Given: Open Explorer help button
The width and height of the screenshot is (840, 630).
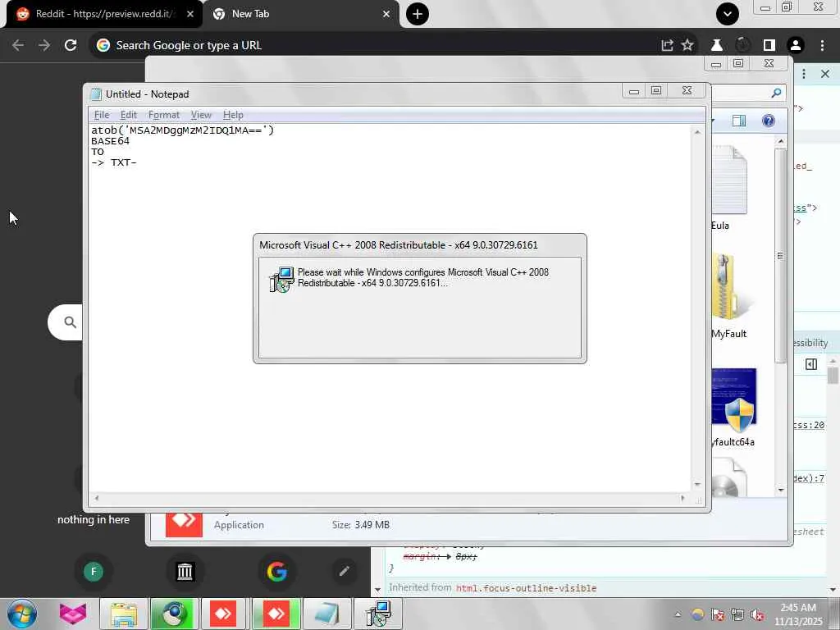Looking at the screenshot, I should (768, 121).
